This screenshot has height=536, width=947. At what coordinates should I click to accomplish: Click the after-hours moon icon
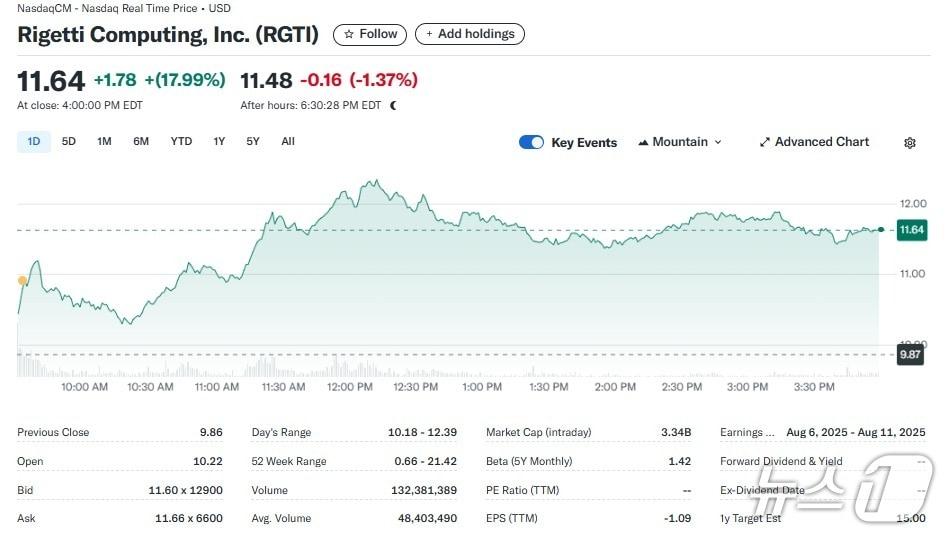click(393, 105)
